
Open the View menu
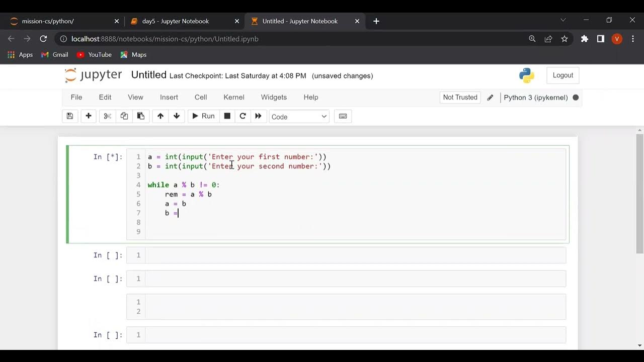135,97
